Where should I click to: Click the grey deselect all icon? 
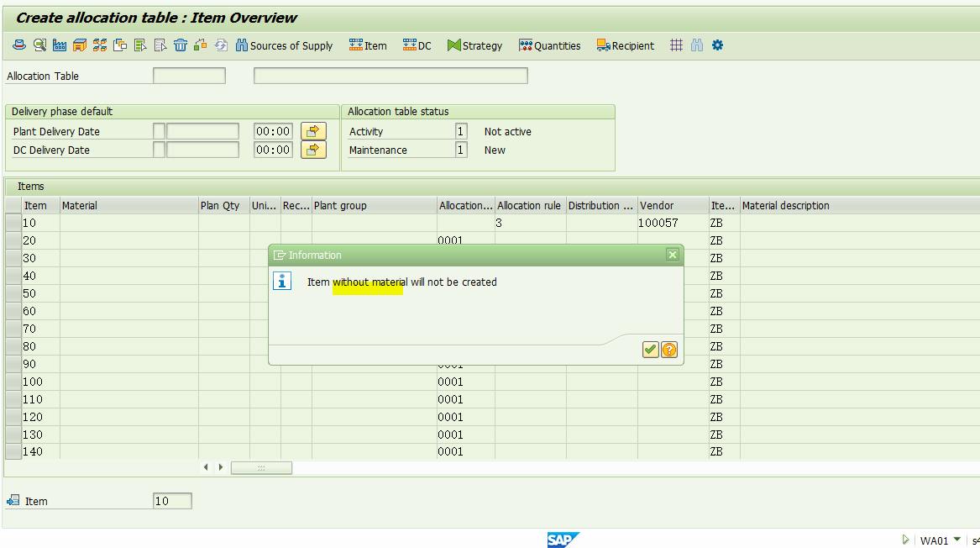click(160, 45)
